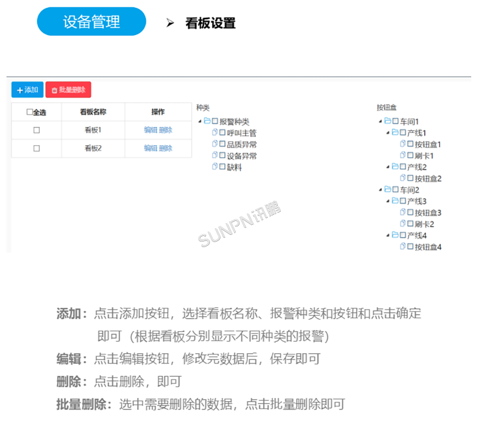Click 编辑 link for 看板2
479x448 pixels.
150,148
